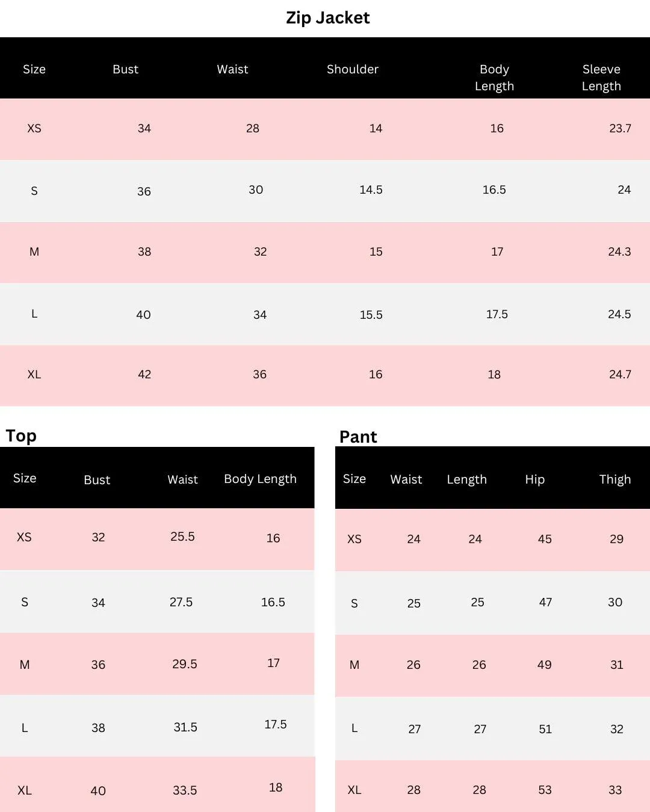Select the jacket shoulder value 14.5
The height and width of the screenshot is (812, 650).
(371, 189)
